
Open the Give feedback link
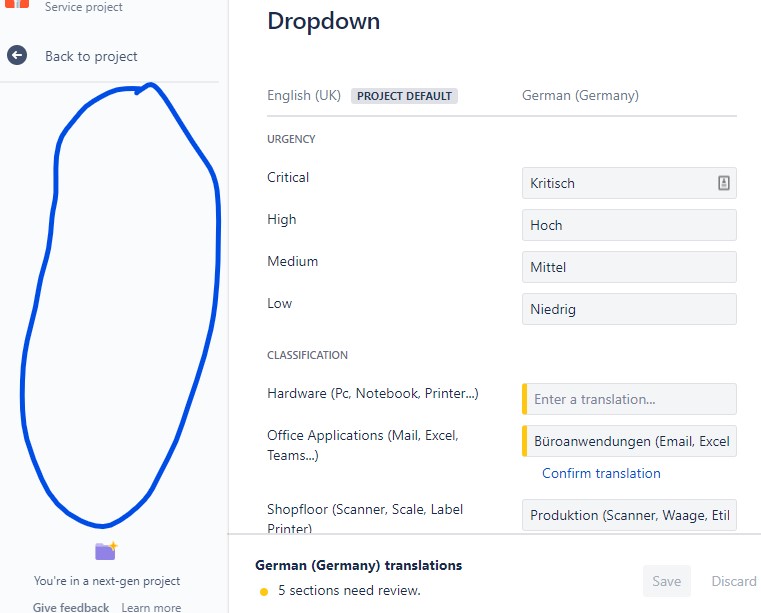71,607
